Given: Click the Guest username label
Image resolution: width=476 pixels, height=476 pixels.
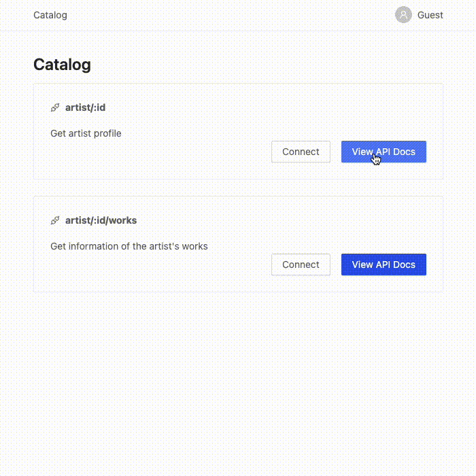Looking at the screenshot, I should pos(430,15).
